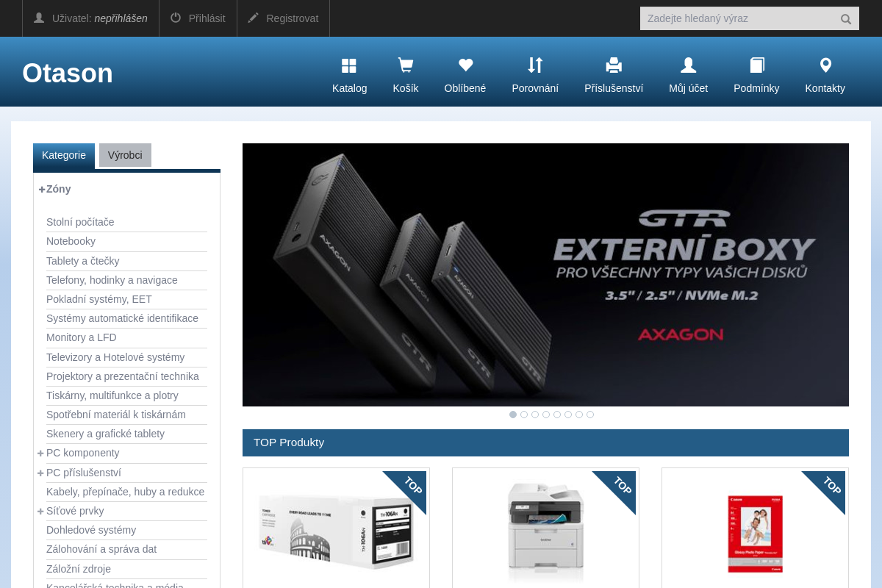Select the first carousel slide dot

(513, 415)
